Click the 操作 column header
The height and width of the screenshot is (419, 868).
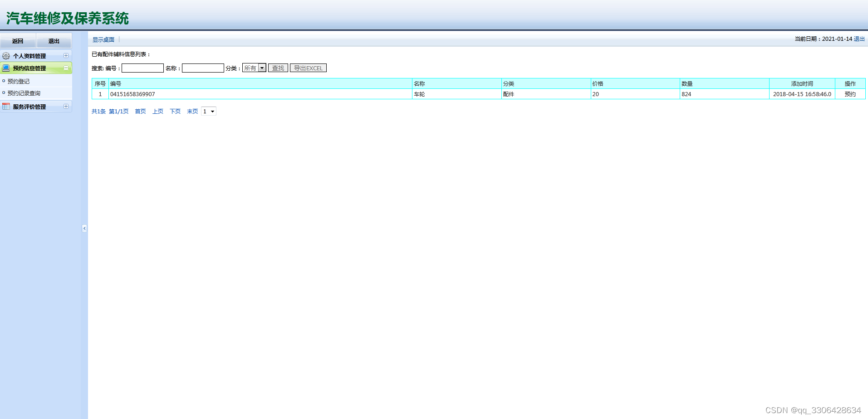pyautogui.click(x=850, y=84)
